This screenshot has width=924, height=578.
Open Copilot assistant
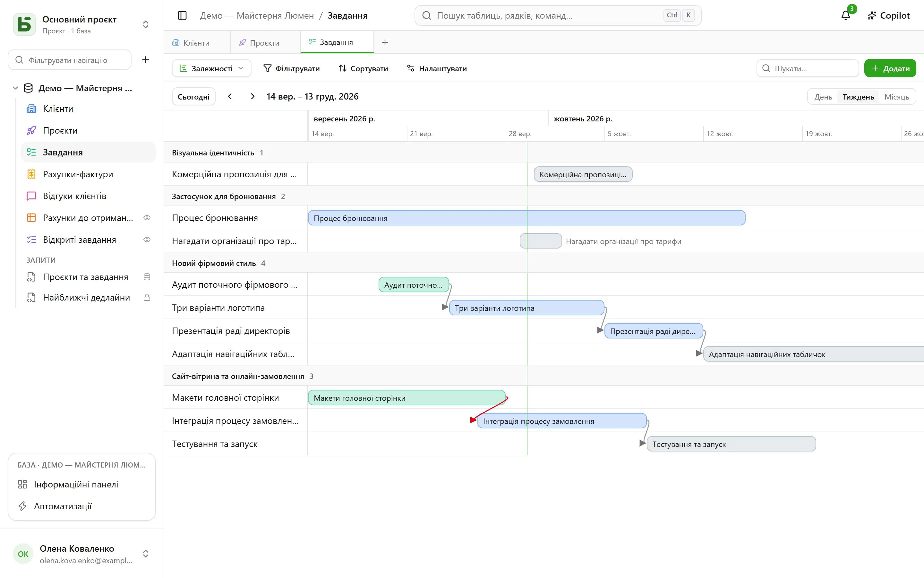coord(888,16)
